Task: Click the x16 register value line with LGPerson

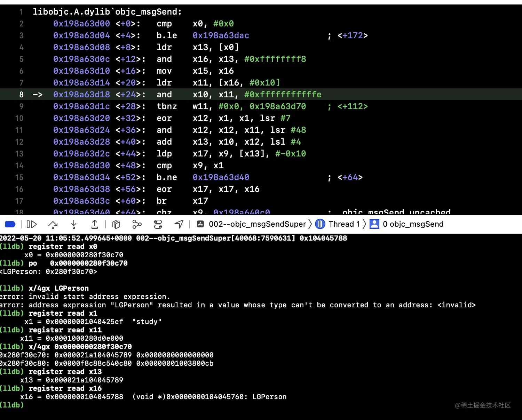Action: click(x=153, y=397)
